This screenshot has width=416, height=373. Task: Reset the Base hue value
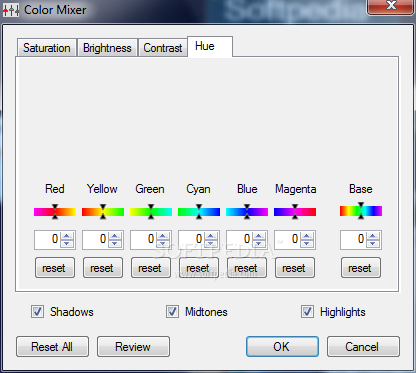pos(361,268)
